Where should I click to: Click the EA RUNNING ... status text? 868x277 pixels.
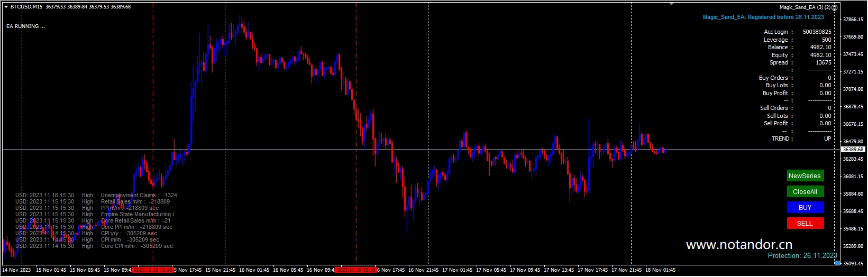[25, 26]
